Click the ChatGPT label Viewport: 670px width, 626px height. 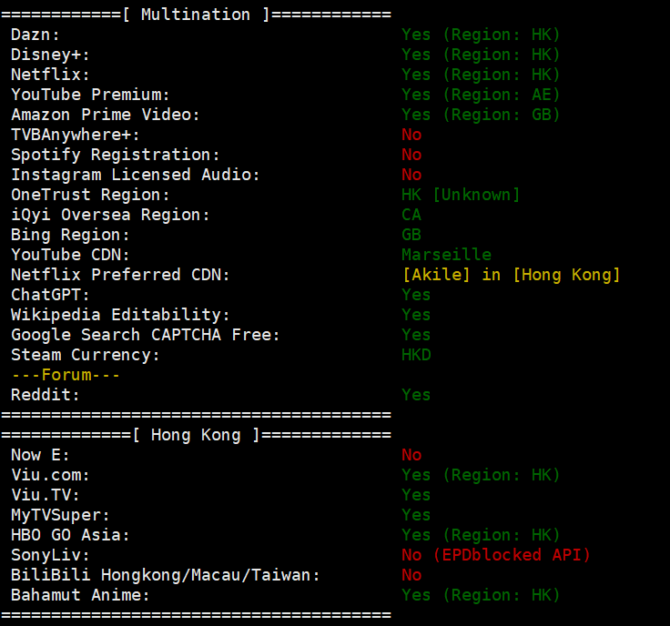coord(51,295)
